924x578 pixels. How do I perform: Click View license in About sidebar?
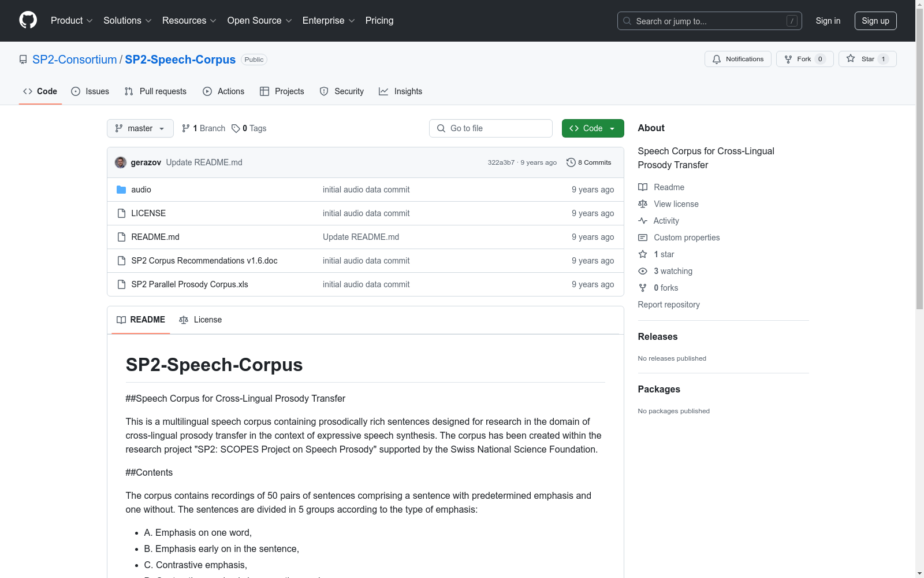pos(669,204)
